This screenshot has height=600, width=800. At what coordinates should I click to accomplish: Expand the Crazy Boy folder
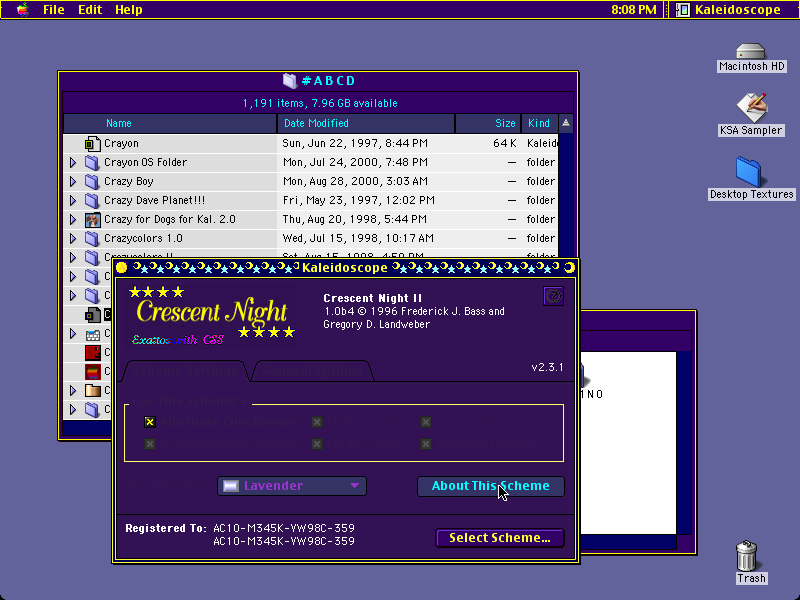point(73,182)
